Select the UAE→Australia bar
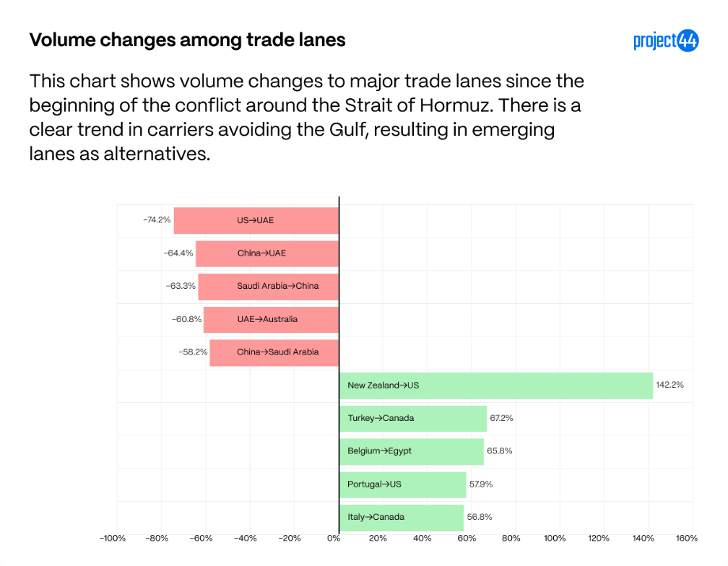 pos(271,320)
